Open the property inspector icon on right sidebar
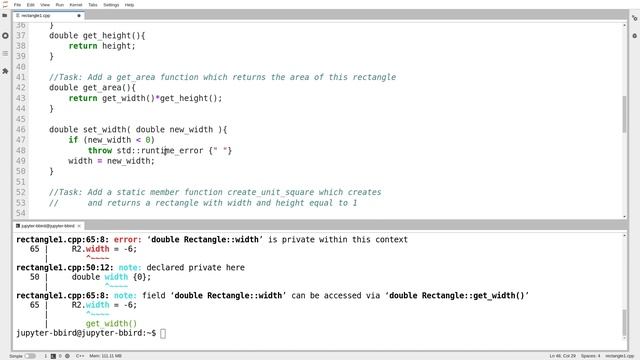The image size is (640, 360). (x=634, y=18)
